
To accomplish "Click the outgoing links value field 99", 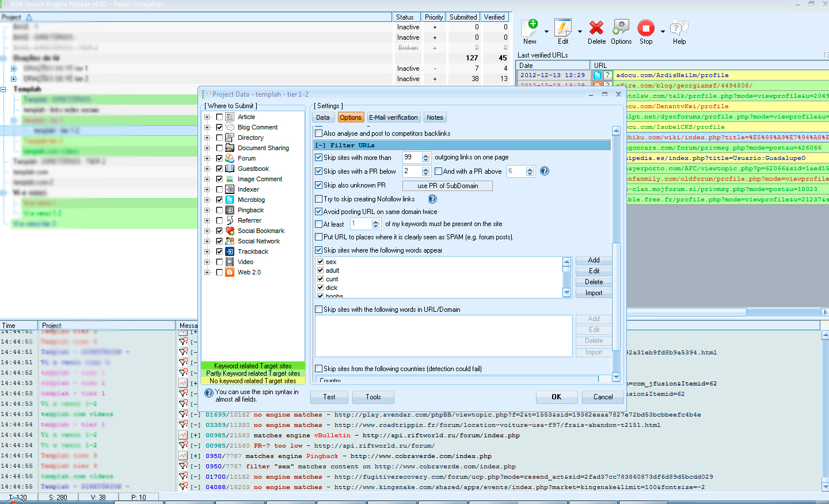I will click(x=412, y=157).
